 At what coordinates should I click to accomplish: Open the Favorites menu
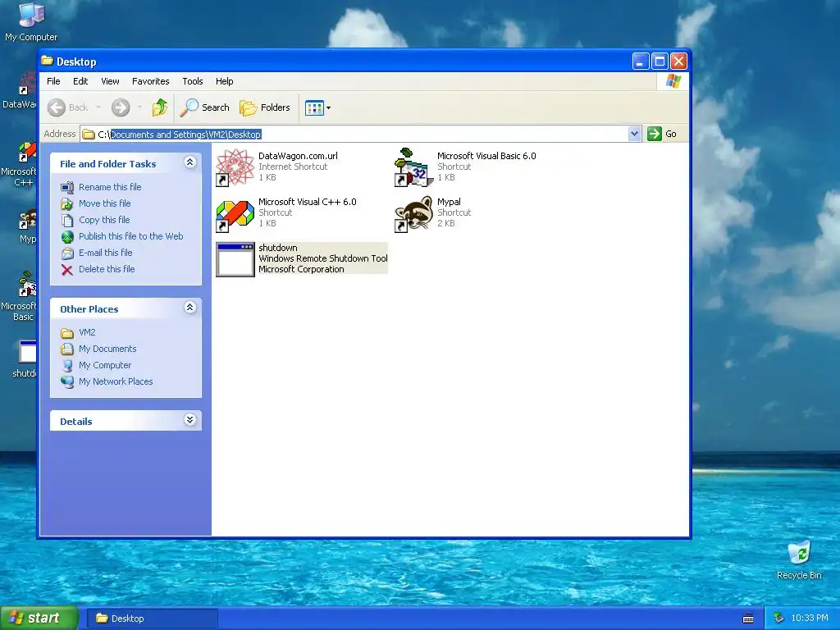click(151, 81)
